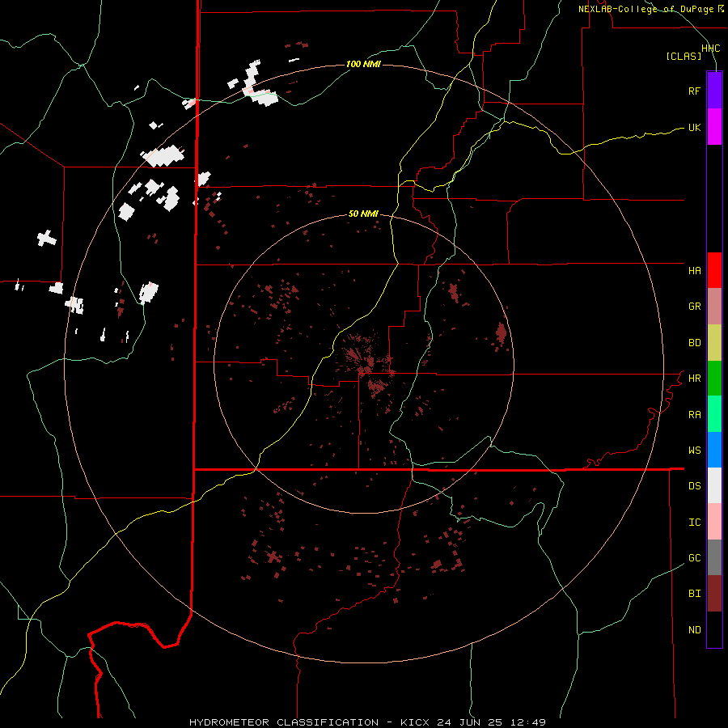The image size is (728, 728).
Task: Click the BI legend label
Action: tap(694, 594)
